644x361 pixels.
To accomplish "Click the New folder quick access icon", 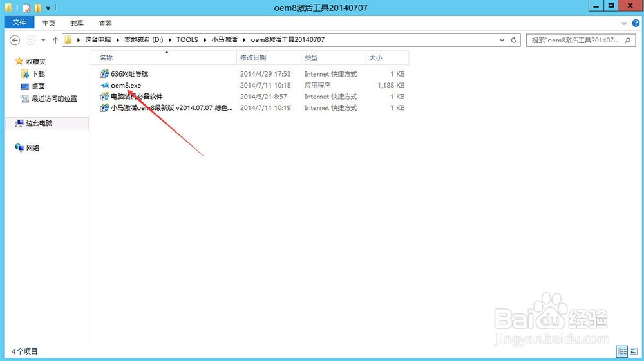I will tap(38, 8).
